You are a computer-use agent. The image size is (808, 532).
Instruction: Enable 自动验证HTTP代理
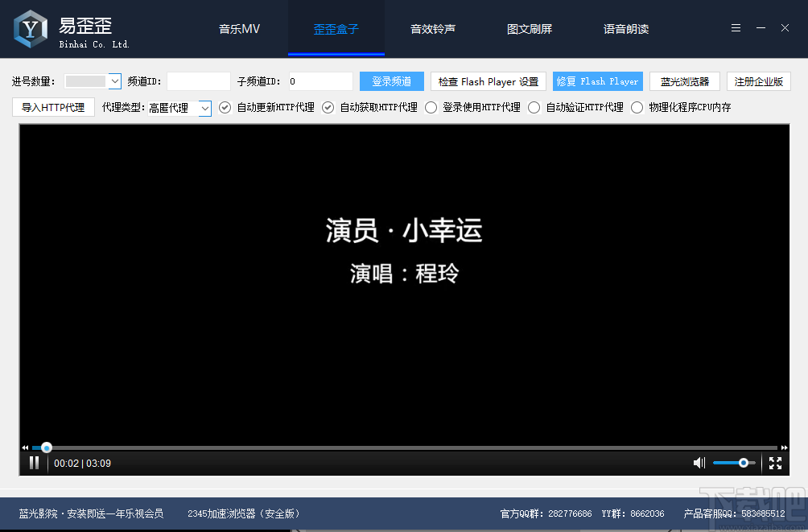533,107
